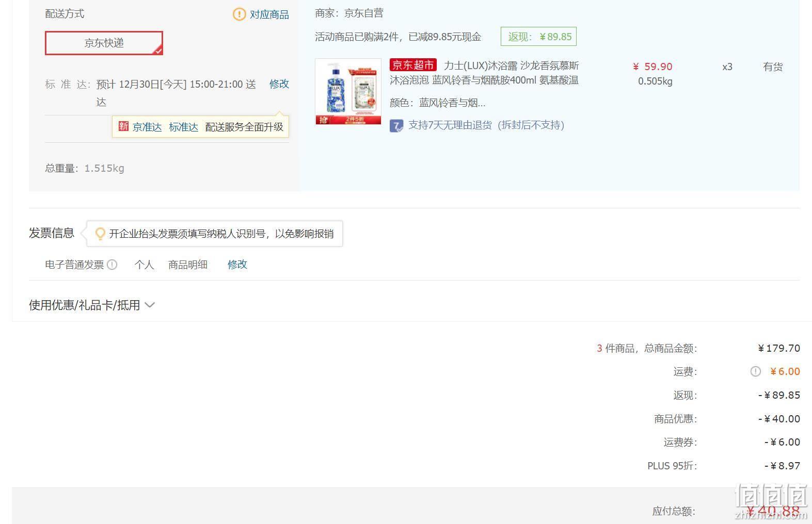
Task: Open the 对应商品 link
Action: pyautogui.click(x=269, y=14)
